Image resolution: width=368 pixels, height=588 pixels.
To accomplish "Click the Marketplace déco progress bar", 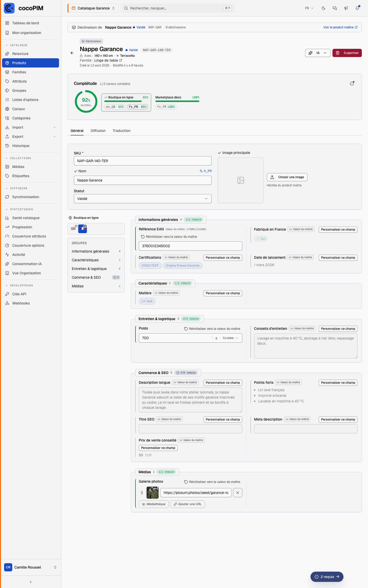I will click(177, 101).
